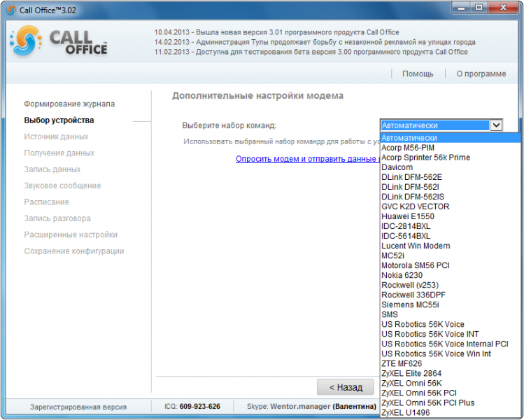This screenshot has width=524, height=420.
Task: Choose IDC-2814BXL entry
Action: (451, 226)
